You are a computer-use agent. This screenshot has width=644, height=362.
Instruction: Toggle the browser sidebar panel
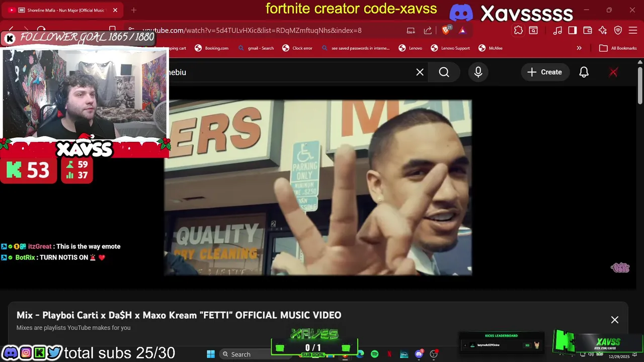572,30
